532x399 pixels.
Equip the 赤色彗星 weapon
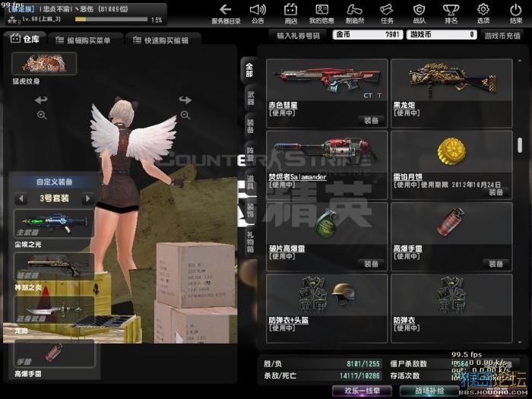pos(371,120)
